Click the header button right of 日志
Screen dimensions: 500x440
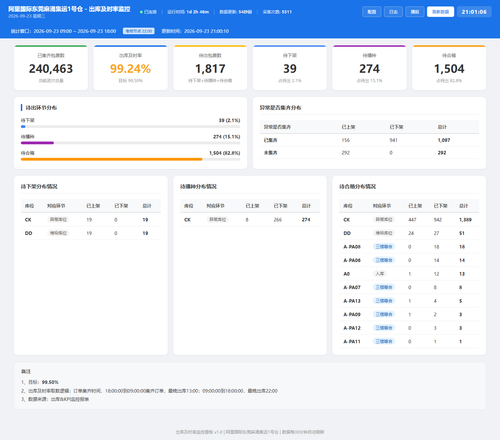point(415,12)
